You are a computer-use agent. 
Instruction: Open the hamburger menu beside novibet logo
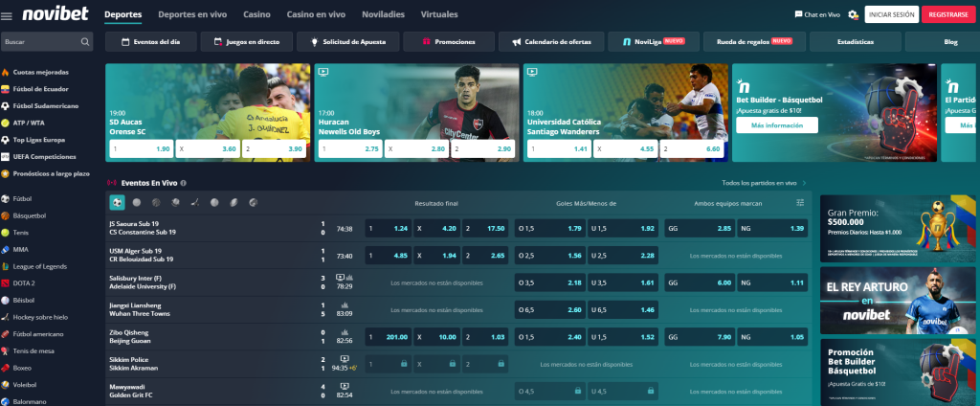(x=8, y=15)
